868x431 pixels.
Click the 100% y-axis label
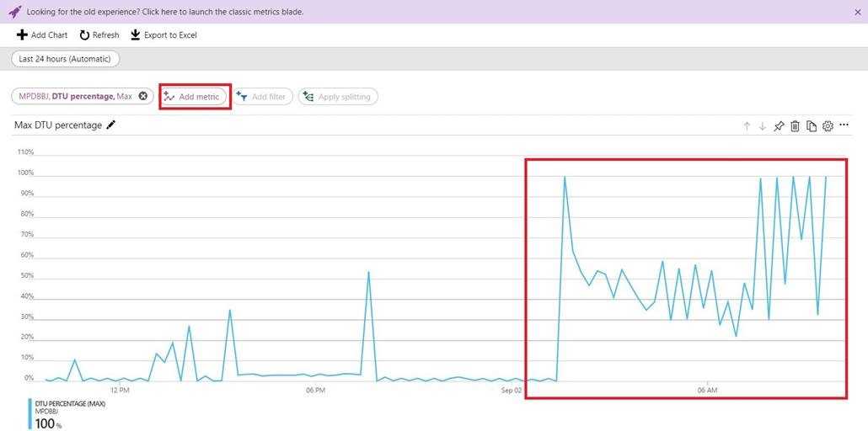click(x=24, y=173)
